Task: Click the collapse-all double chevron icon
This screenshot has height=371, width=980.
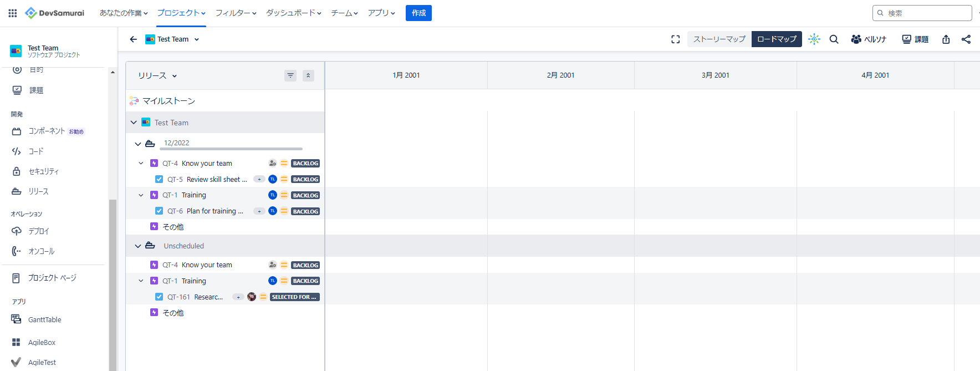Action: click(308, 75)
